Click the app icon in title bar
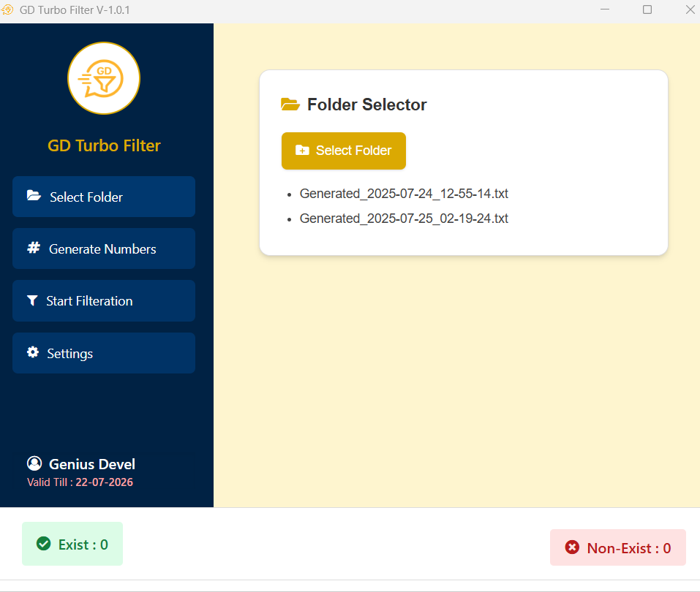 pyautogui.click(x=8, y=10)
